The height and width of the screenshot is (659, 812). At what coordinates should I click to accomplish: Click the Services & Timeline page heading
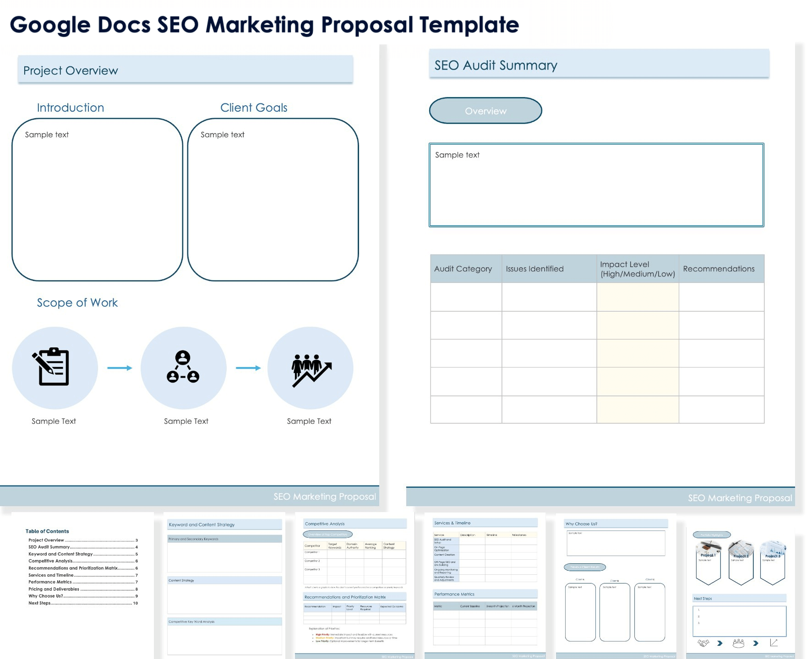(x=485, y=523)
